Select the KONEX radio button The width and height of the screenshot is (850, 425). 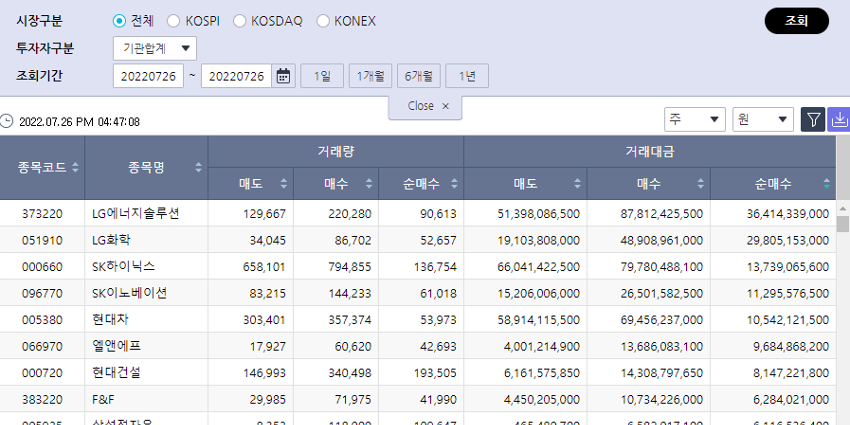(x=323, y=21)
